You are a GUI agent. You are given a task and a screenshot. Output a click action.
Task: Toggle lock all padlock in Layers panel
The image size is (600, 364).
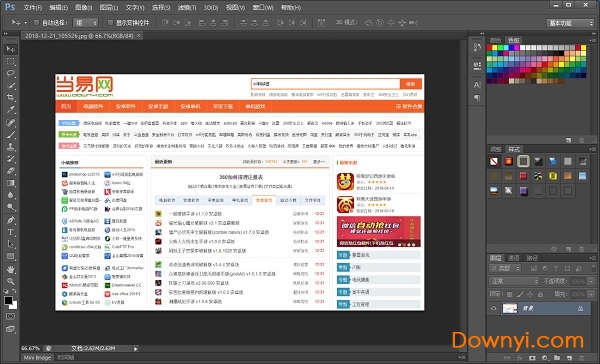(x=540, y=294)
